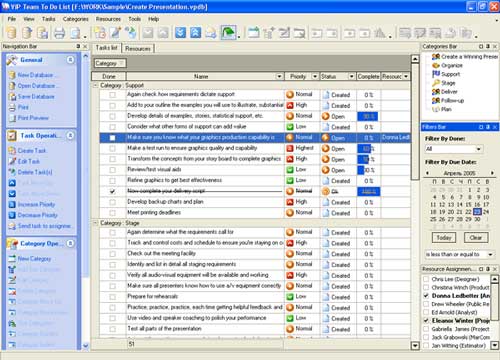Select the Deliver category in Categories Bar
The width and height of the screenshot is (500, 360).
click(x=449, y=92)
